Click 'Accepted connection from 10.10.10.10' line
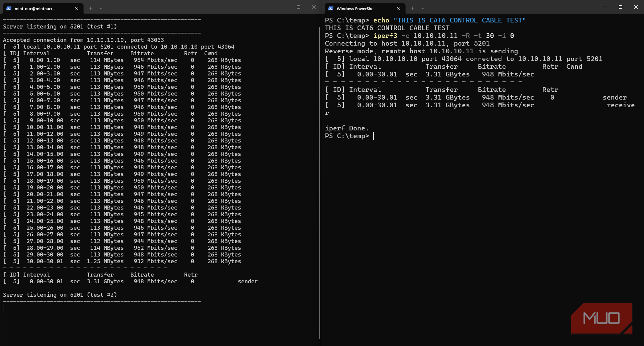This screenshot has height=346, width=644. [84, 40]
